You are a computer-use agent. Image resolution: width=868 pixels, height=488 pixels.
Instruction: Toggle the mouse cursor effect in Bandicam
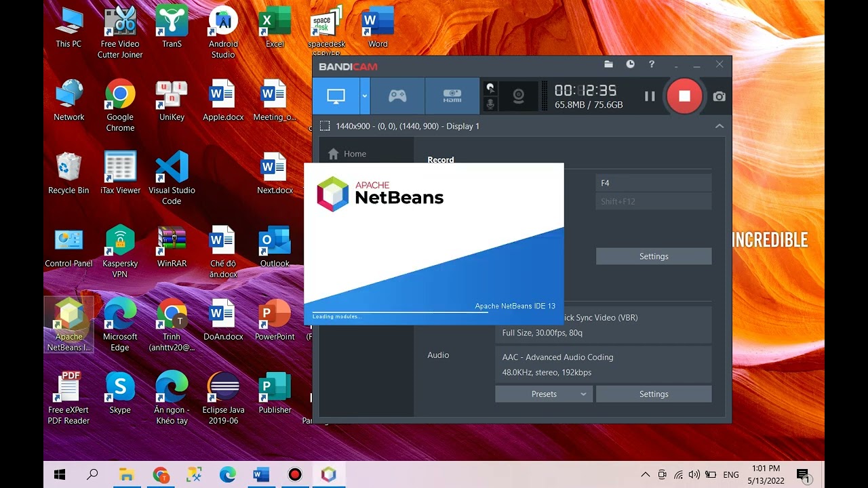pos(490,88)
